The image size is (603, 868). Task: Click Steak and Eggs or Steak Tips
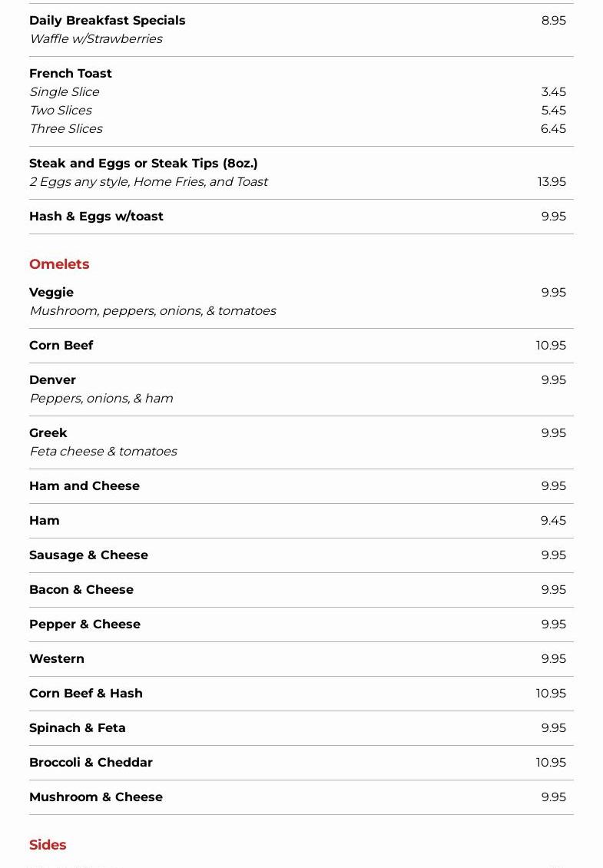point(144,164)
